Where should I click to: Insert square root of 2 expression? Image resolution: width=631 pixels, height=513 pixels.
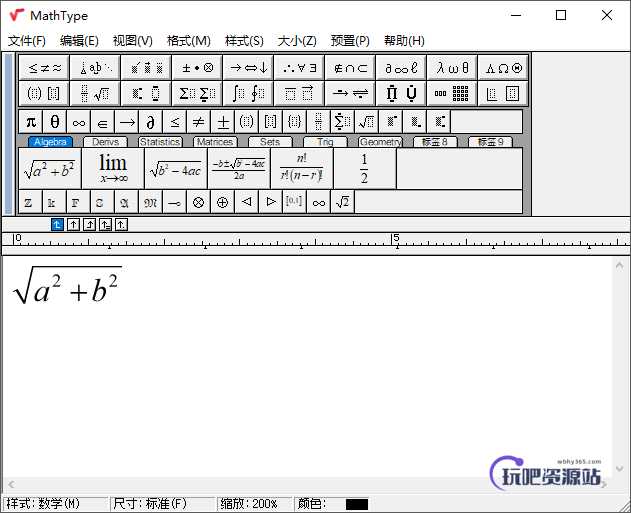pos(342,202)
